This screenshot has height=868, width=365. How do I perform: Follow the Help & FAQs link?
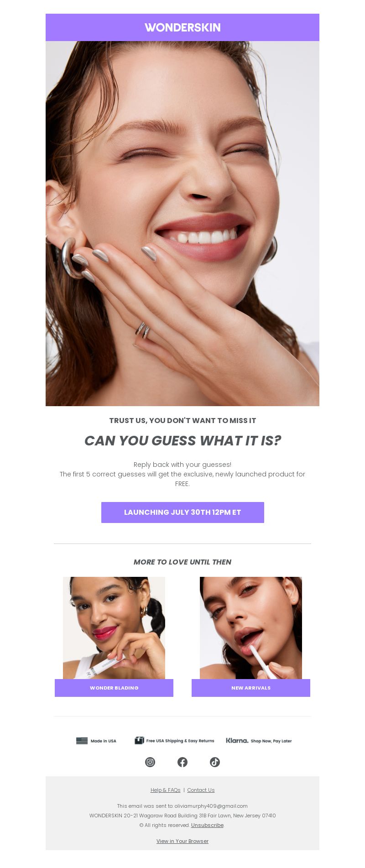166,790
